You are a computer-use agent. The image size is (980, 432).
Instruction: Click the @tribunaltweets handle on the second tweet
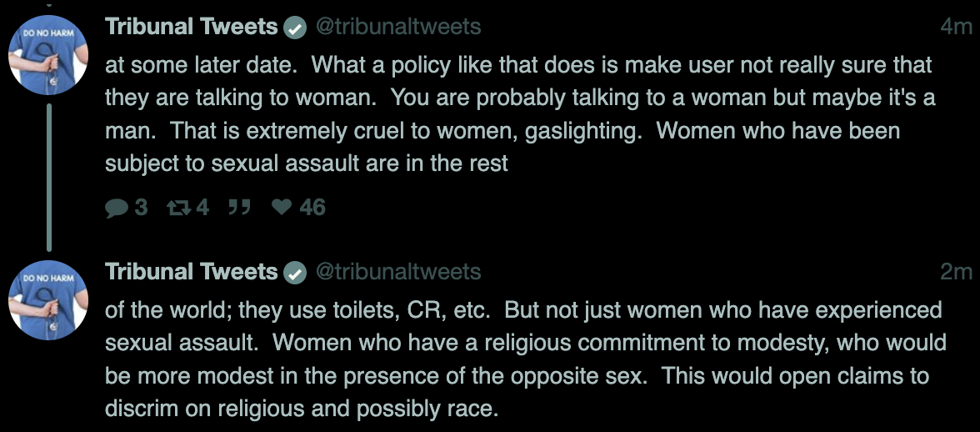click(x=398, y=272)
